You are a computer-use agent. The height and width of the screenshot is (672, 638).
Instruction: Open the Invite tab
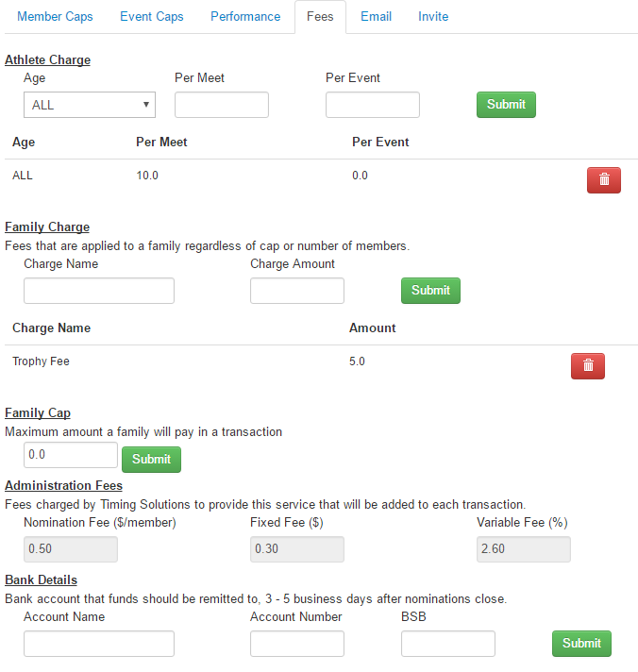click(433, 16)
